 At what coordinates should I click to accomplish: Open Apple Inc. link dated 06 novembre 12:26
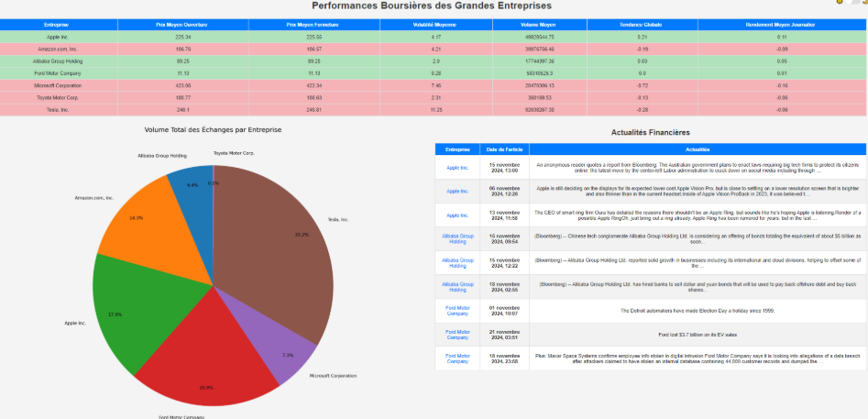click(x=457, y=191)
